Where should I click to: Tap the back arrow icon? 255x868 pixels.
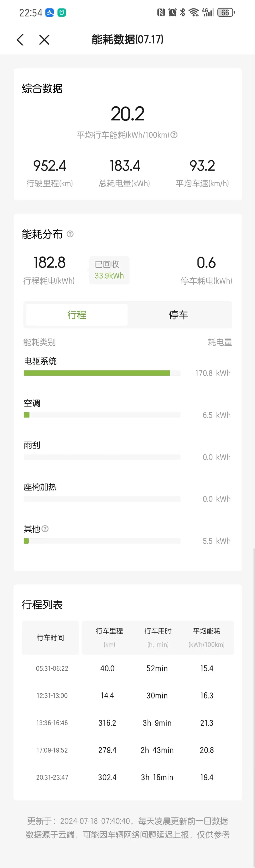coord(20,40)
